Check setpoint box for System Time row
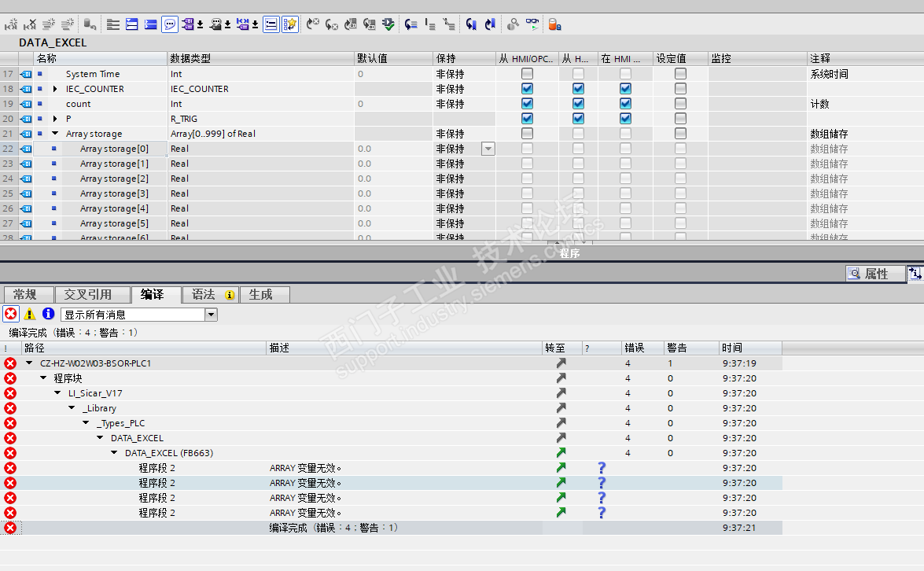Image resolution: width=924 pixels, height=571 pixels. click(x=681, y=74)
